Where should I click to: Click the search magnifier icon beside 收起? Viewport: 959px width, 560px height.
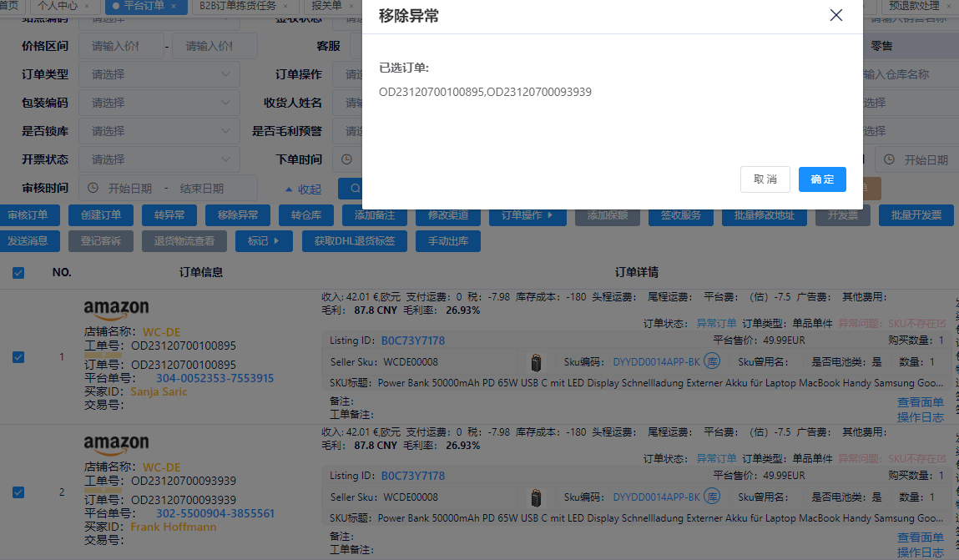coord(354,188)
